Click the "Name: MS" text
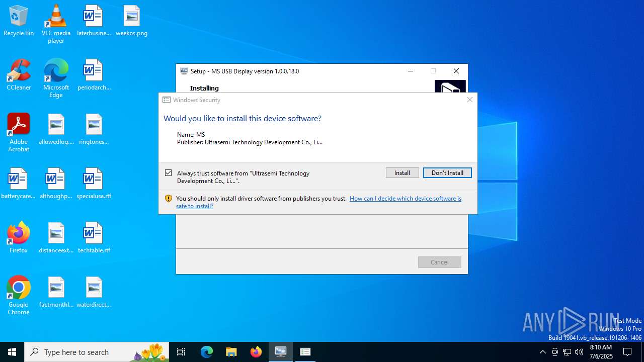Image resolution: width=644 pixels, height=362 pixels. click(191, 135)
